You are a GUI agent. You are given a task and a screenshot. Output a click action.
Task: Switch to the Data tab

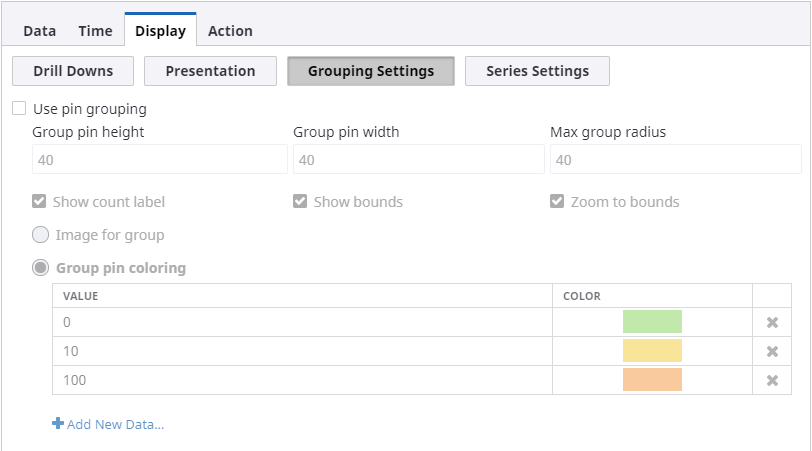40,31
